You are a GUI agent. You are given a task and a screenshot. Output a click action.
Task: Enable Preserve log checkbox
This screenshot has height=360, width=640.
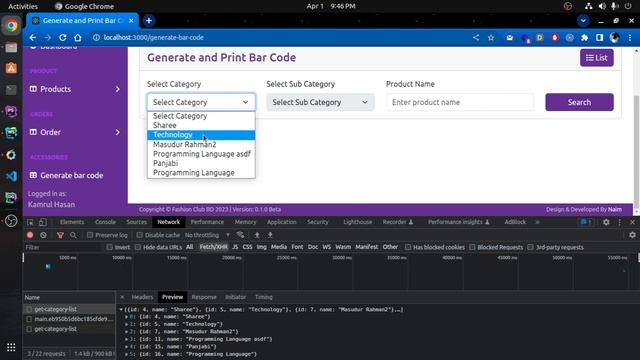coord(90,235)
